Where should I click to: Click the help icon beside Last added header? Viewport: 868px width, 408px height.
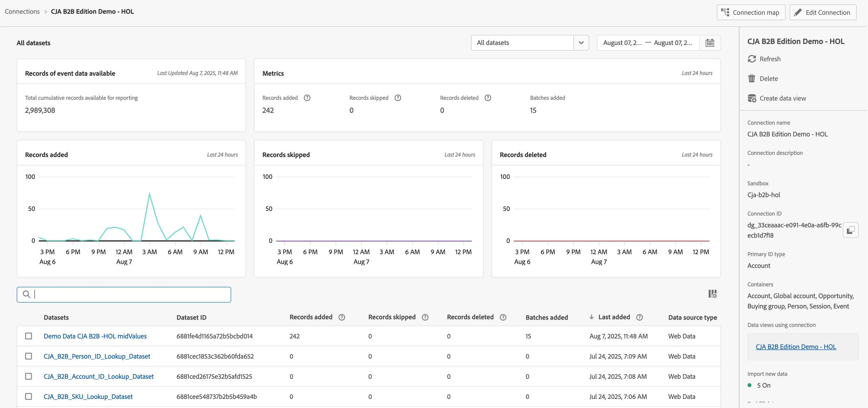pos(639,317)
